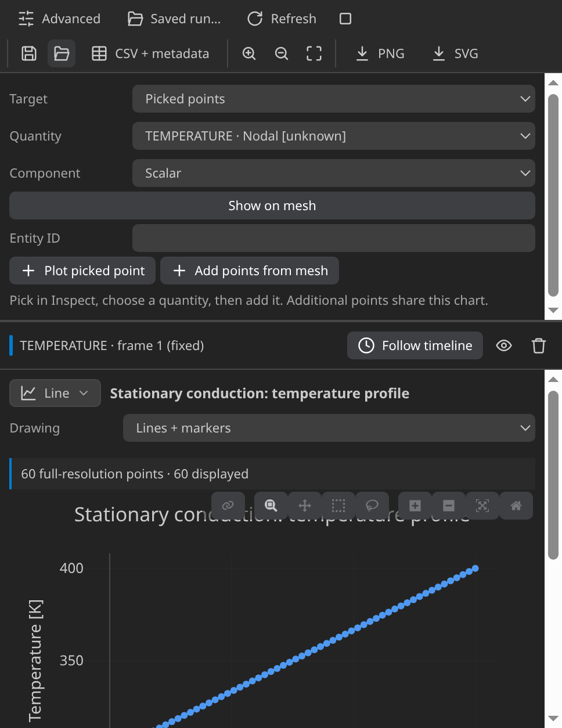
Task: Click Plot picked point button
Action: click(82, 271)
